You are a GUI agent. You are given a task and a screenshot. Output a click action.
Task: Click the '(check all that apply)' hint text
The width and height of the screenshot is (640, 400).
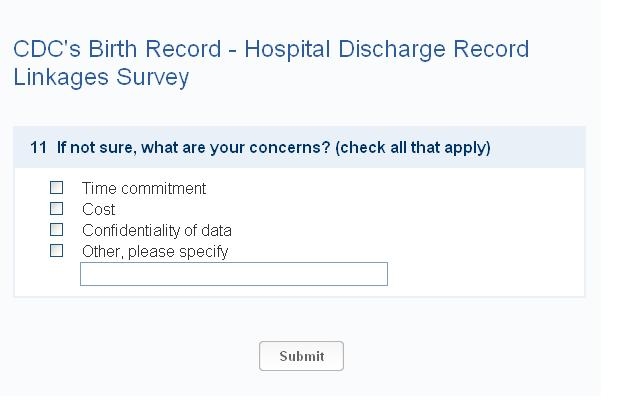(412, 147)
